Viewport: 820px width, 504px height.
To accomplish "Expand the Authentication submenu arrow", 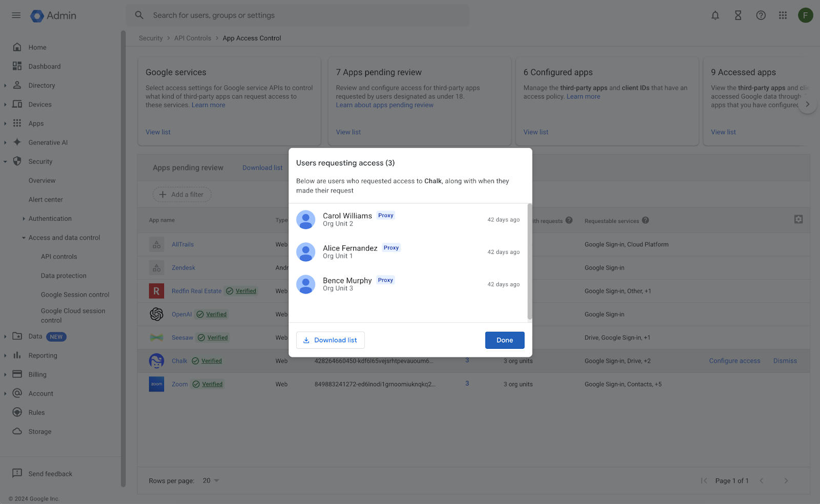I will [x=24, y=219].
